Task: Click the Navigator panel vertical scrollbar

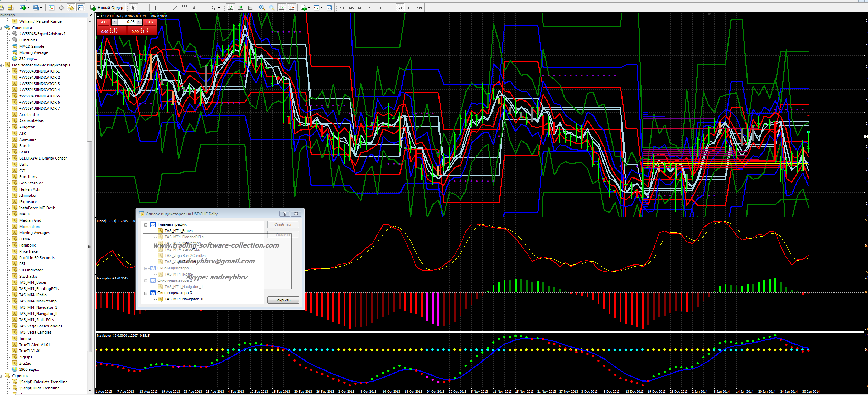Action: [89, 246]
